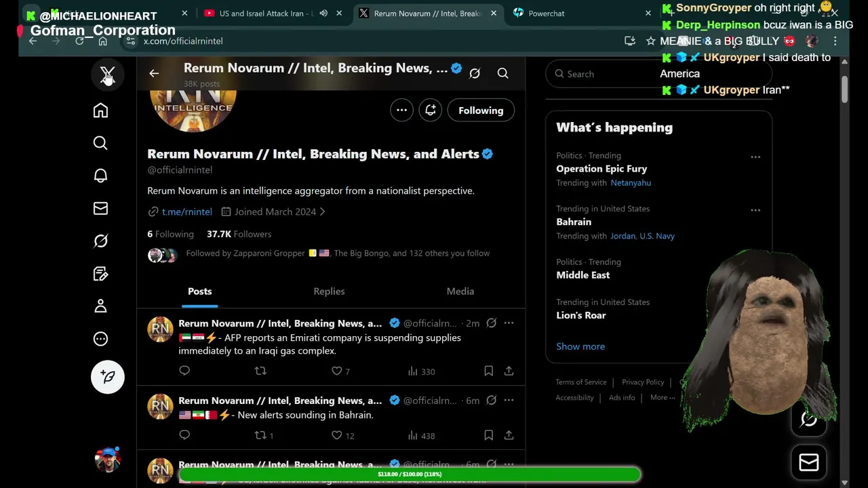This screenshot has height=488, width=868.
Task: Switch to the Media tab
Action: coord(460,291)
